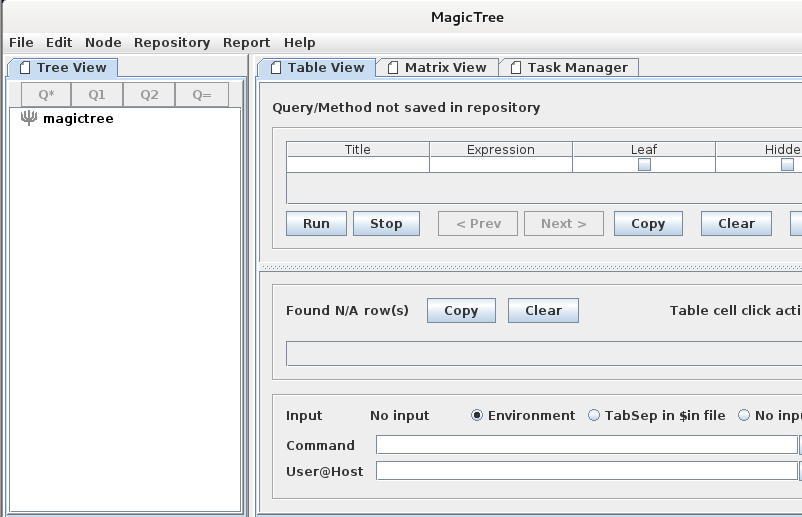Click the 'Found N/A row(s)' label
This screenshot has width=802, height=517.
[347, 310]
